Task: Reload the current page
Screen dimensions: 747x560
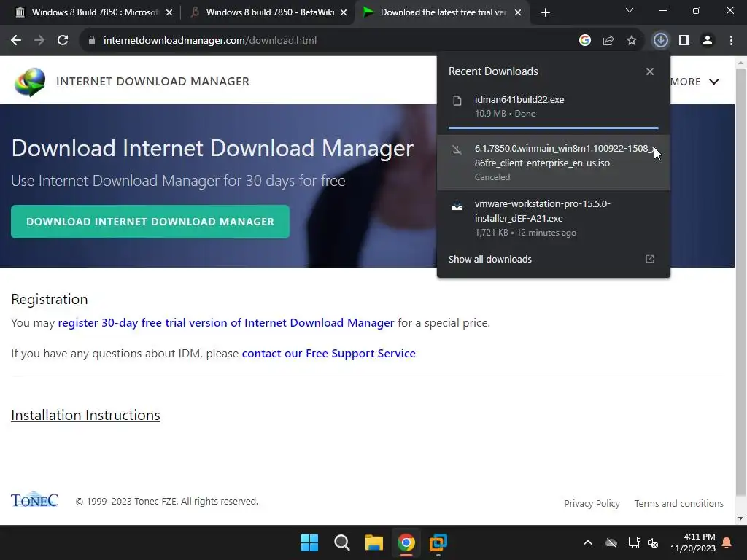Action: tap(63, 41)
